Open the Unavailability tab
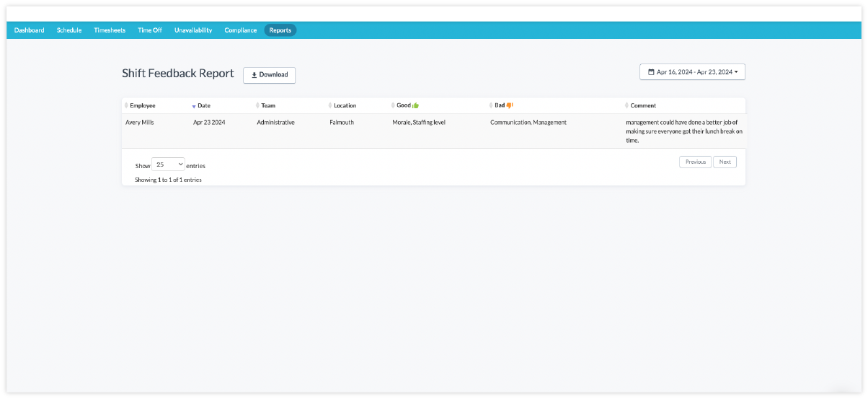868x399 pixels. [x=193, y=30]
